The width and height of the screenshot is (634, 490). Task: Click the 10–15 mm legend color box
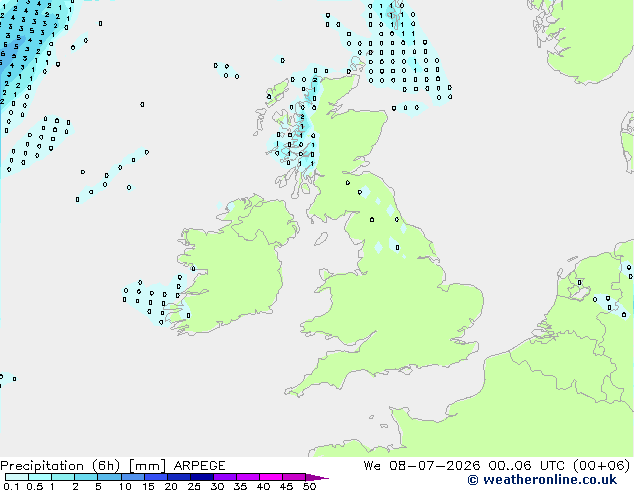click(x=133, y=477)
